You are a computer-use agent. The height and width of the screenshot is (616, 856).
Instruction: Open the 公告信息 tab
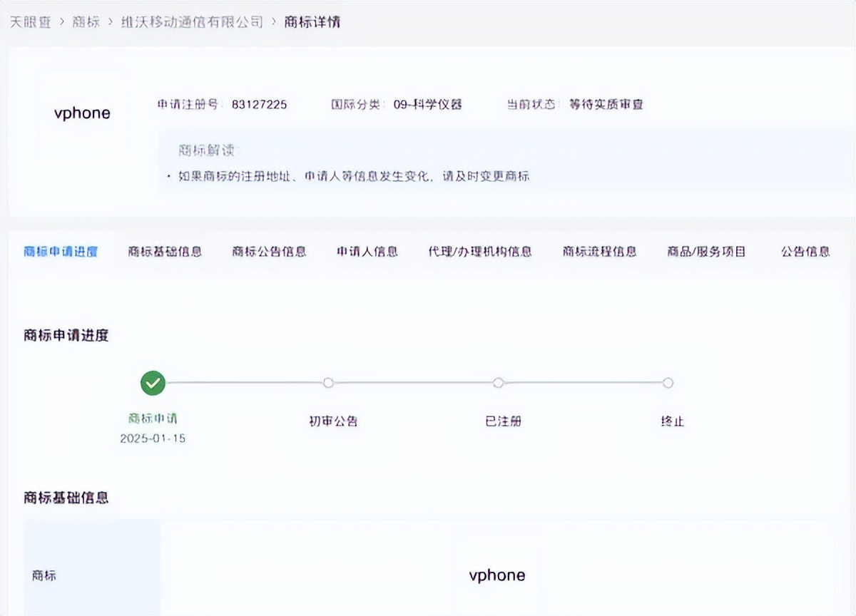(x=805, y=252)
